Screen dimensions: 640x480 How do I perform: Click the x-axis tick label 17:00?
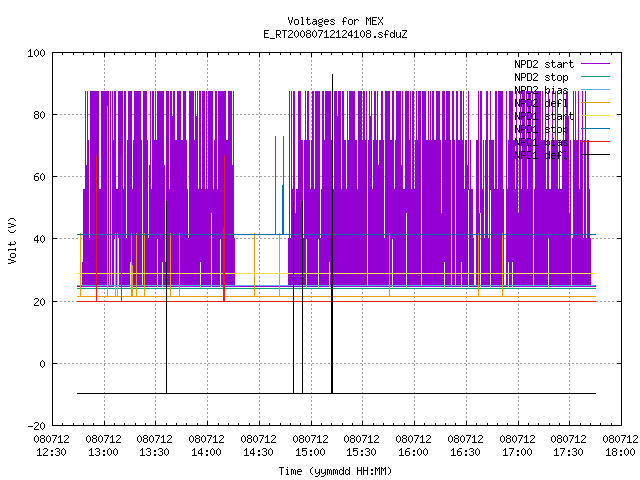[x=517, y=452]
